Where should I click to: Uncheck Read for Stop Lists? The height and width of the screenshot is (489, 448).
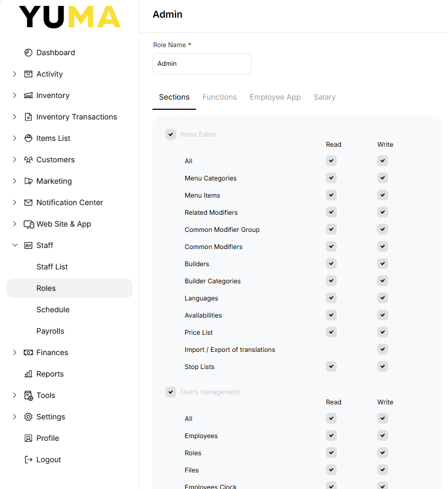click(331, 367)
